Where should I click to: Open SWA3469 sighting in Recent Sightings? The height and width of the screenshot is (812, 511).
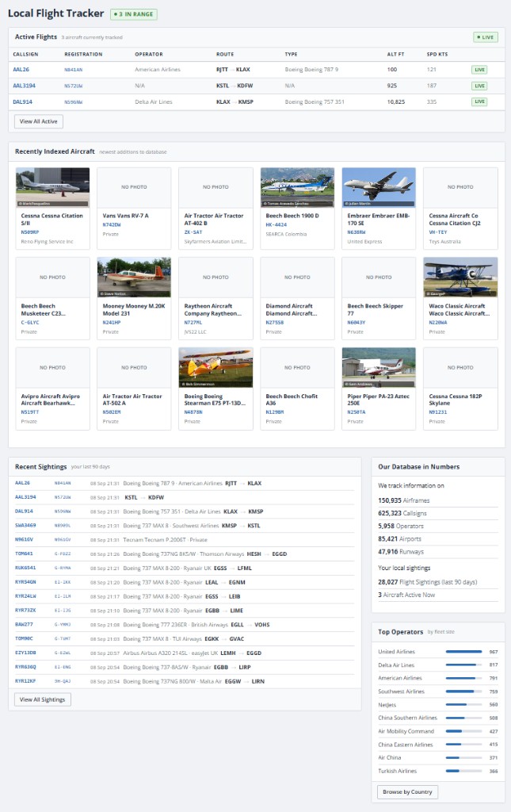(x=25, y=526)
